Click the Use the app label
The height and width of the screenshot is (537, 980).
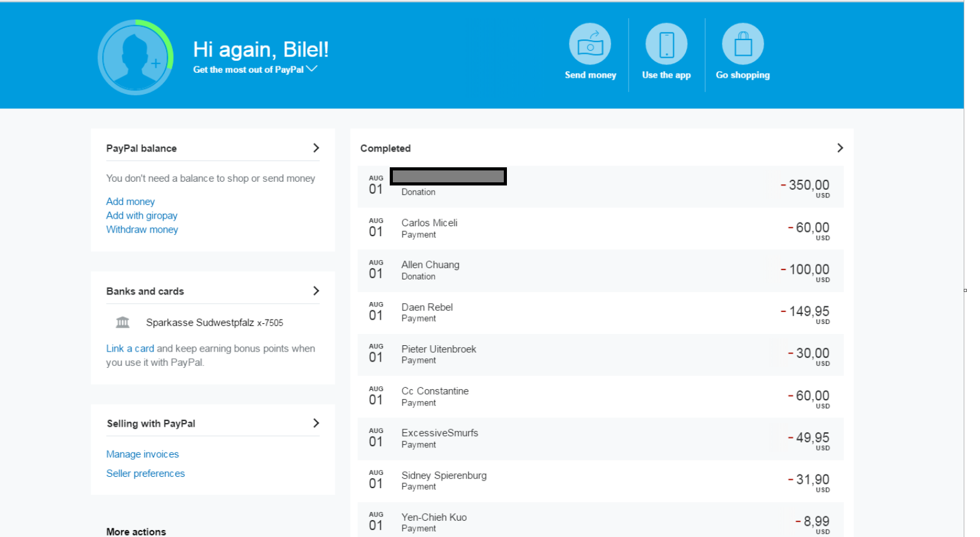(x=666, y=75)
